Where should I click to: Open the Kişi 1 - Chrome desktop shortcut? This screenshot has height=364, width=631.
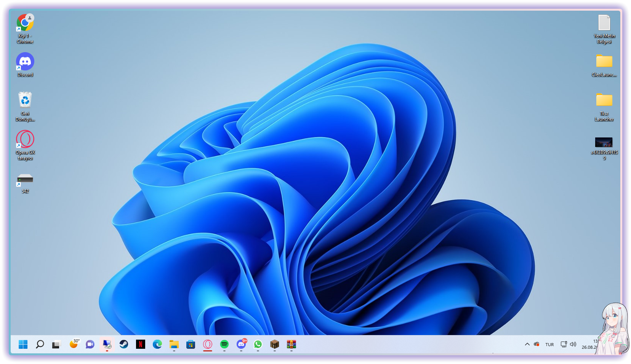(25, 29)
